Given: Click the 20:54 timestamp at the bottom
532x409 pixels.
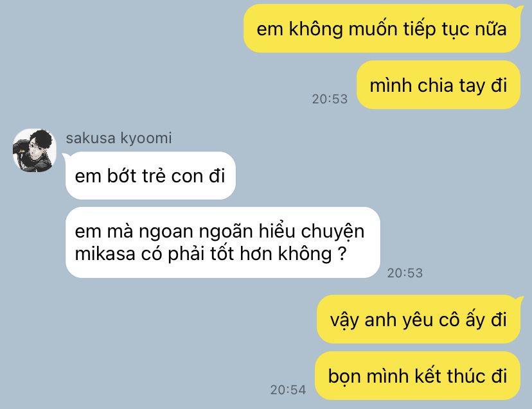Looking at the screenshot, I should click(x=288, y=390).
